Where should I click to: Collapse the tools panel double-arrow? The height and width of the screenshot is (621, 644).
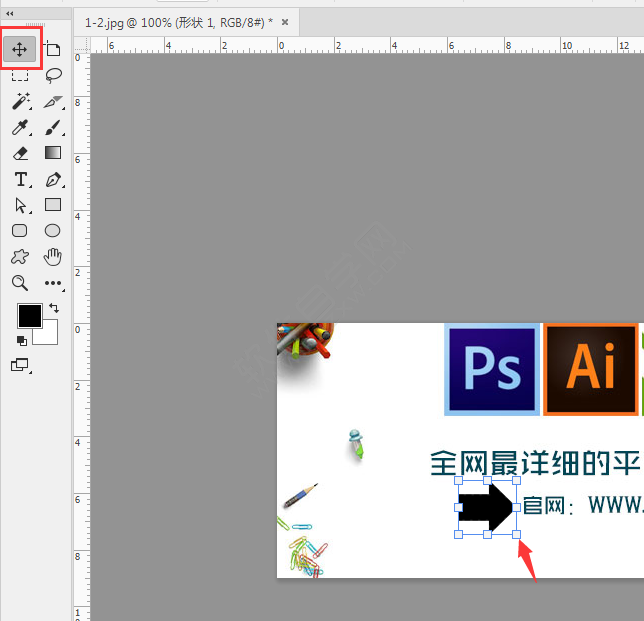coord(9,14)
